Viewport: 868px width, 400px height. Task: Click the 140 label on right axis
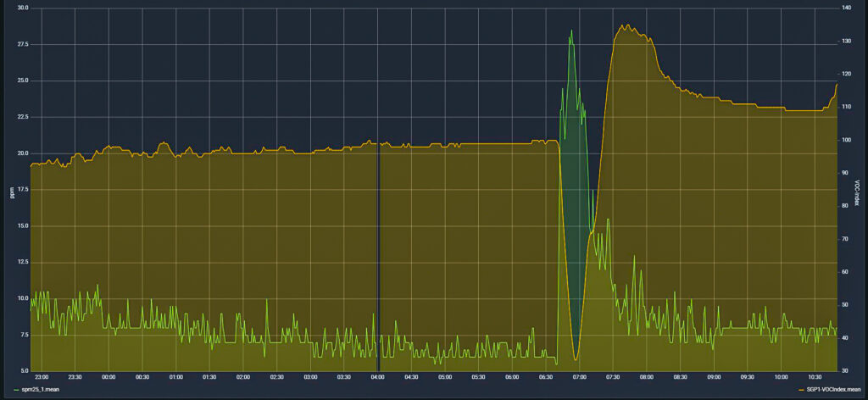coord(846,8)
